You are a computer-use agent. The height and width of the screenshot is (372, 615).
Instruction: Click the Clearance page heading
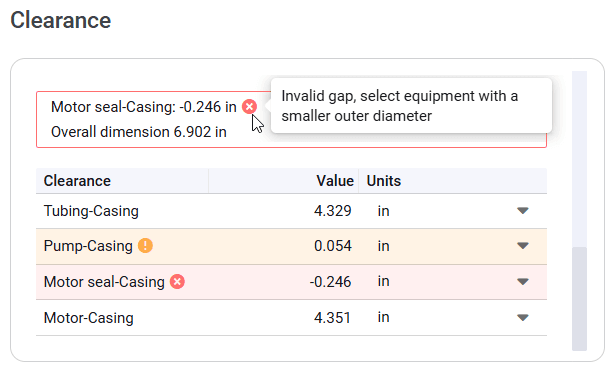[60, 20]
